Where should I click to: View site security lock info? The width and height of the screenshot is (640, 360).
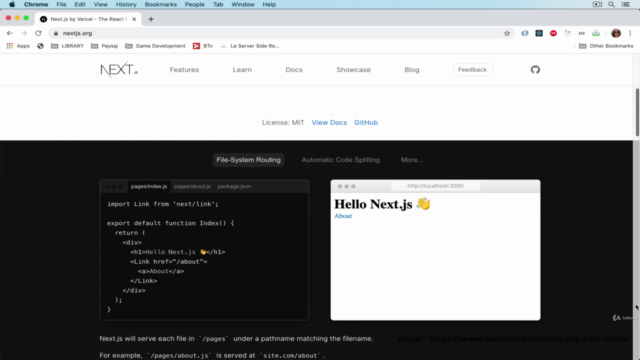pyautogui.click(x=56, y=33)
